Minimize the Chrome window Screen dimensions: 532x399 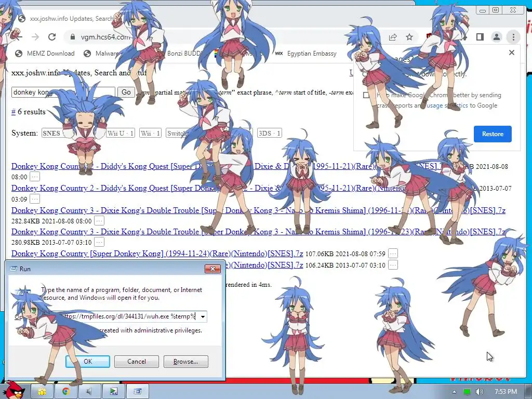pyautogui.click(x=483, y=10)
